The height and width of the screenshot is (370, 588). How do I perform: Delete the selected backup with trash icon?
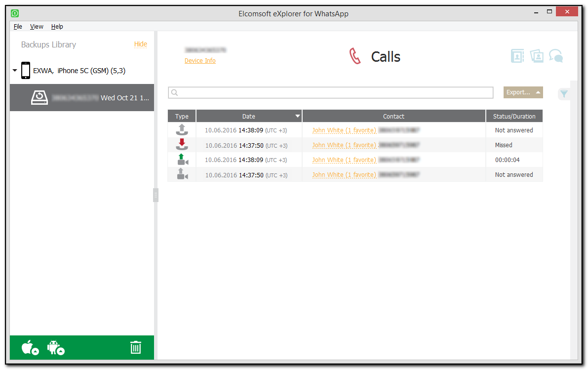[x=136, y=347]
